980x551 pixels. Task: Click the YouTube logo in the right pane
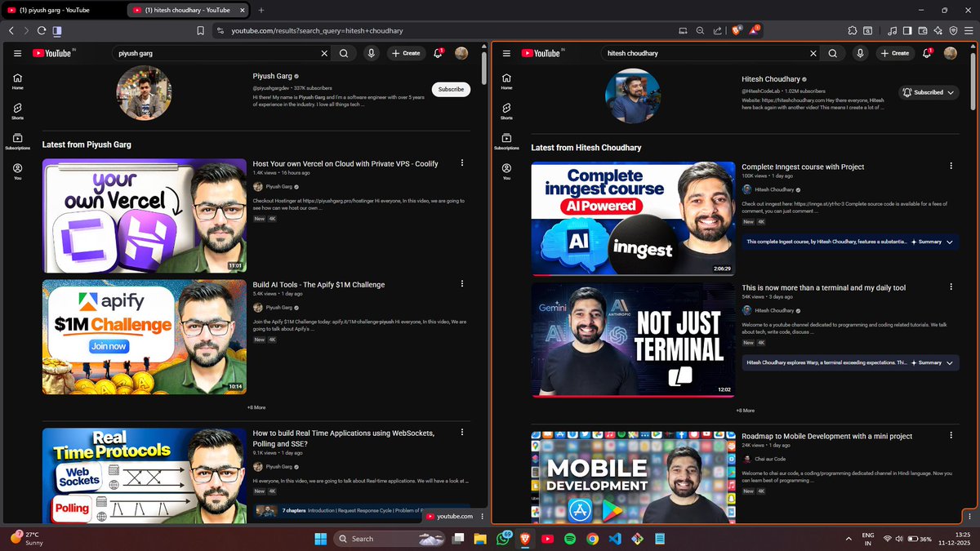(542, 53)
